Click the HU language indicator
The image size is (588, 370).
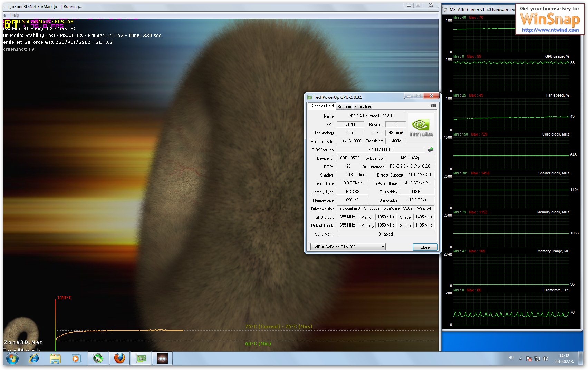click(511, 358)
